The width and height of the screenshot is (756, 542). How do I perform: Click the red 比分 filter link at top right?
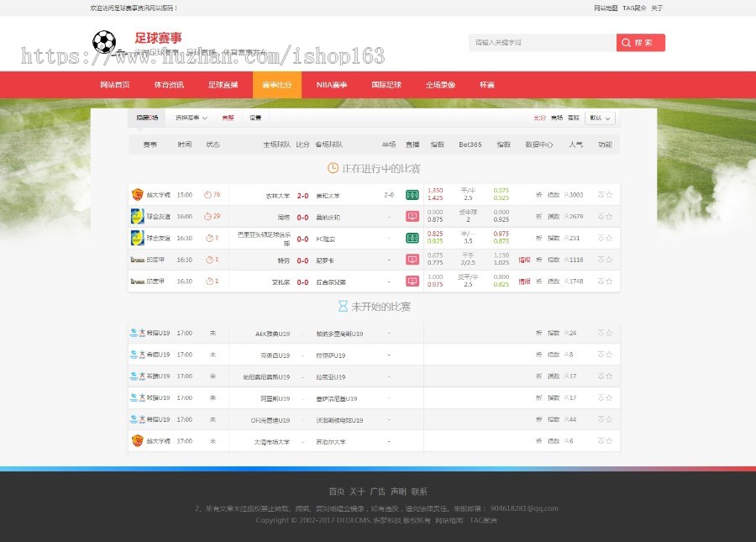coord(539,118)
